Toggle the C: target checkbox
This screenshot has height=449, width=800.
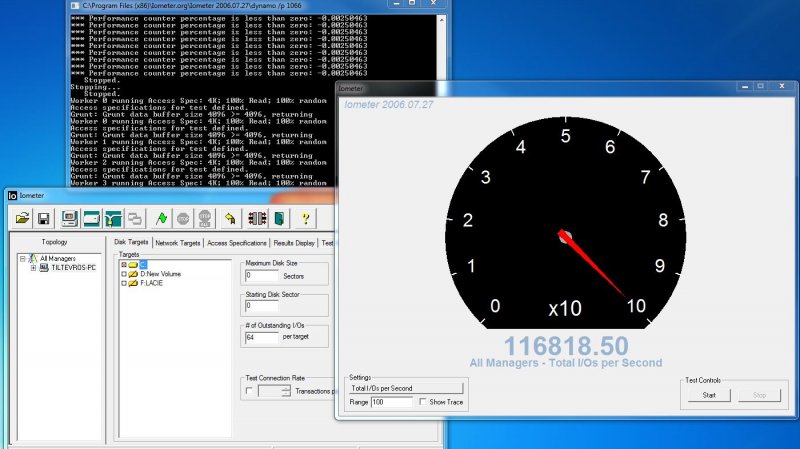[x=124, y=265]
